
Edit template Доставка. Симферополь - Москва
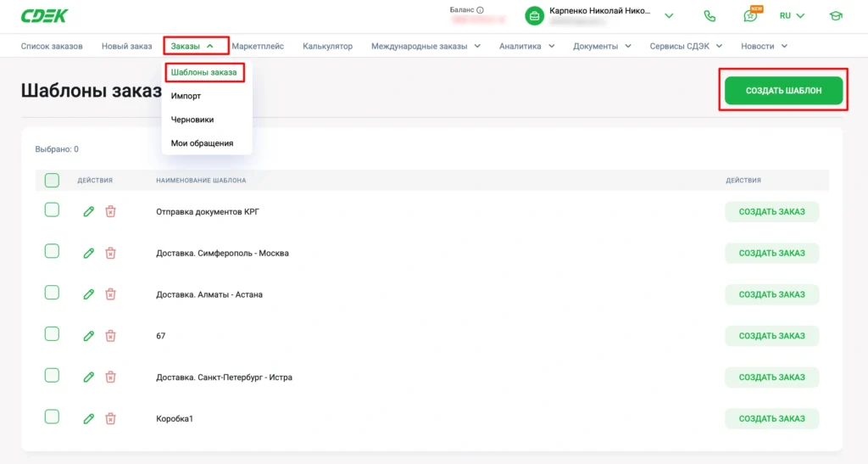88,253
